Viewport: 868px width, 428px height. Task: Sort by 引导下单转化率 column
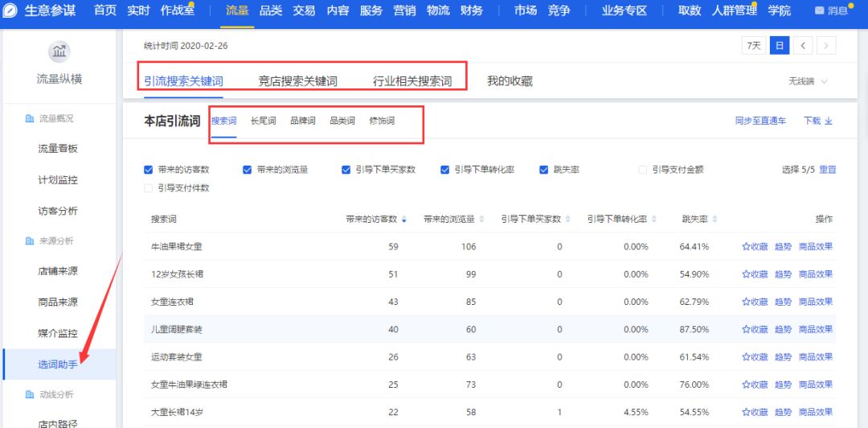pos(654,220)
